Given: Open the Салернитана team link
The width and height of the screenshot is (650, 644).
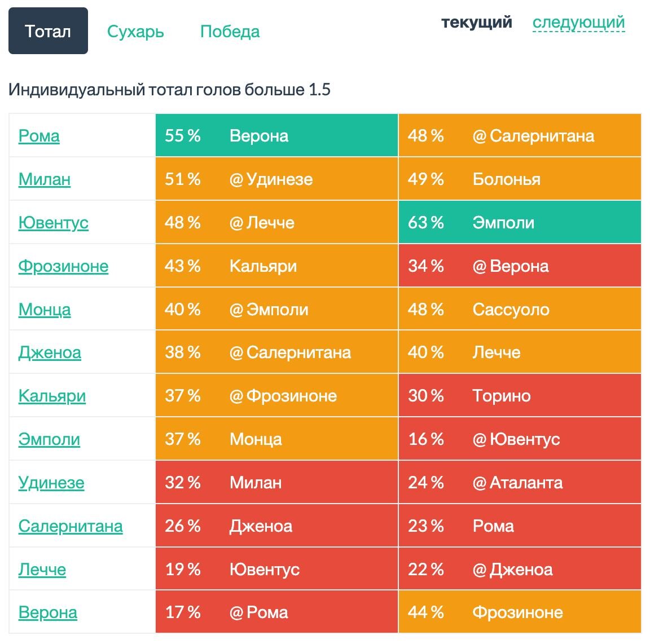Looking at the screenshot, I should (71, 526).
